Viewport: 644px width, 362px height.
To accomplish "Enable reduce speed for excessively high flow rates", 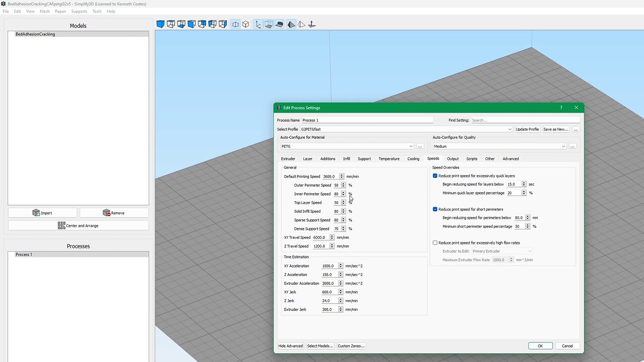I will 435,243.
